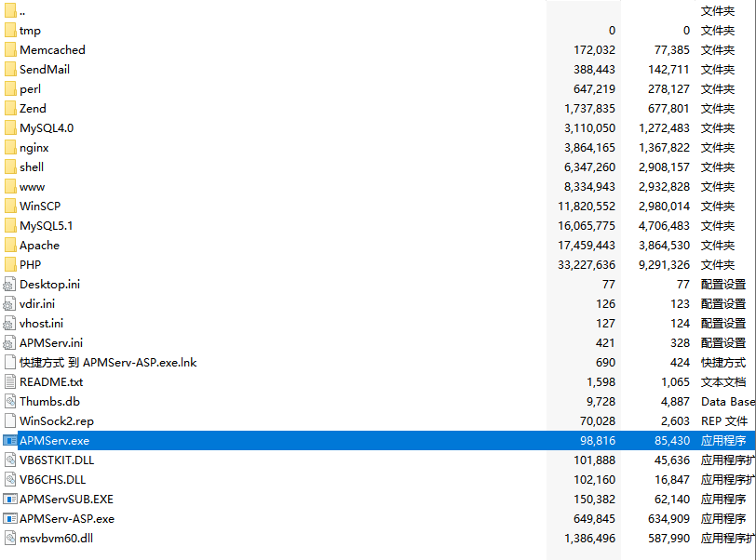The width and height of the screenshot is (756, 560).
Task: Select the .lnk file type 快捷方式
Action: click(723, 363)
